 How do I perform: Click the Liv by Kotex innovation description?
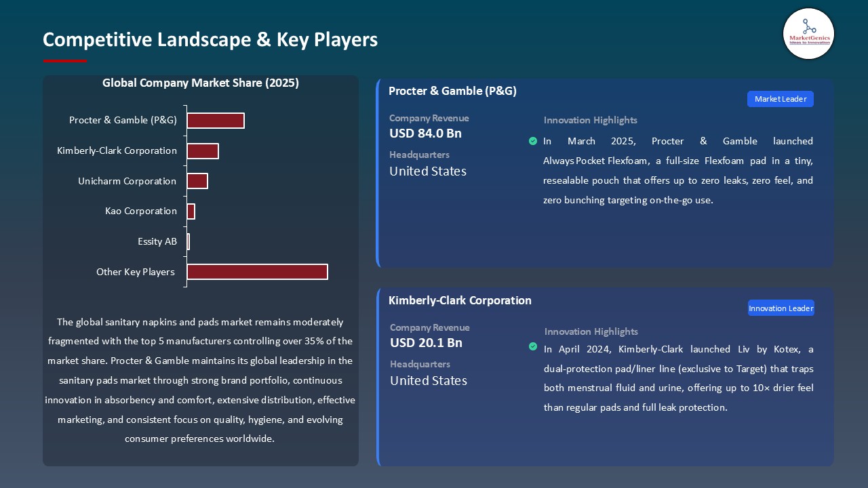(678, 378)
